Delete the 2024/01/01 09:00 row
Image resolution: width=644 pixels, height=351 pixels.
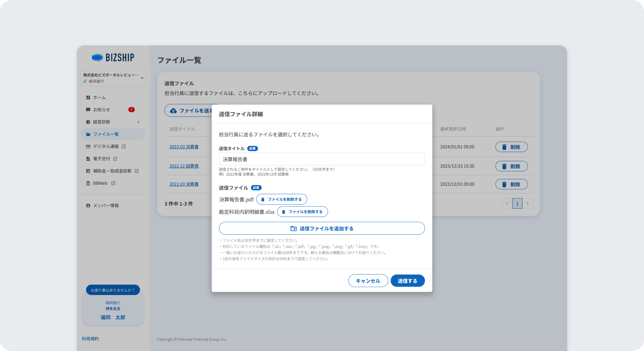512,147
